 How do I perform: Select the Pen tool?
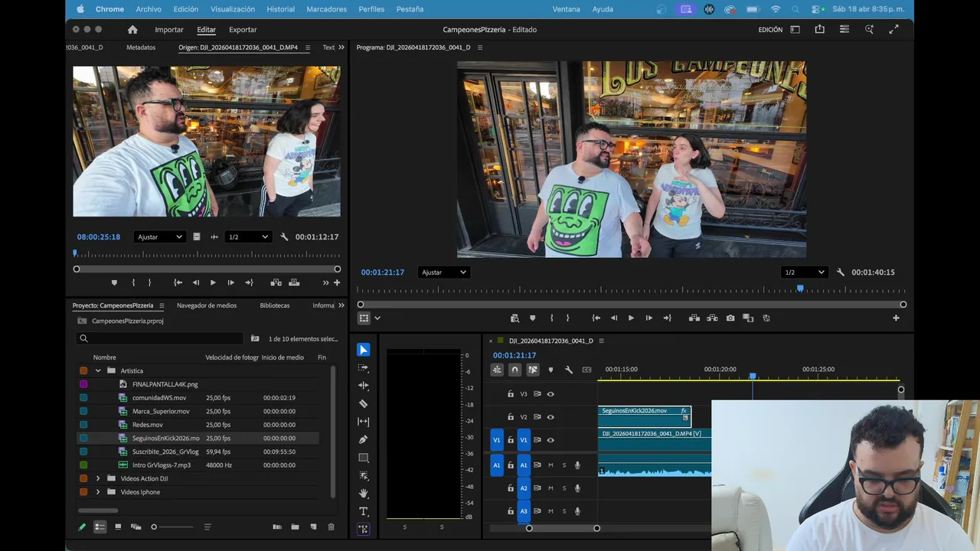(364, 439)
